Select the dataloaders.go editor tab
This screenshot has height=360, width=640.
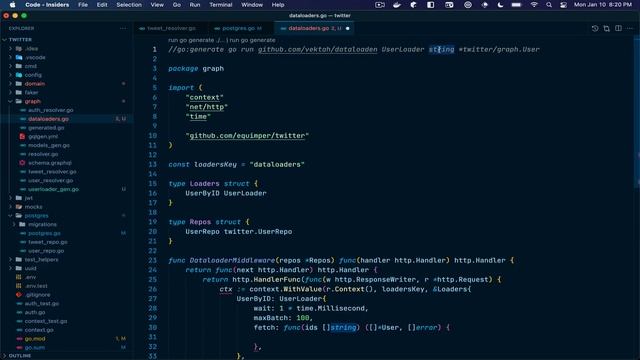[x=314, y=29]
